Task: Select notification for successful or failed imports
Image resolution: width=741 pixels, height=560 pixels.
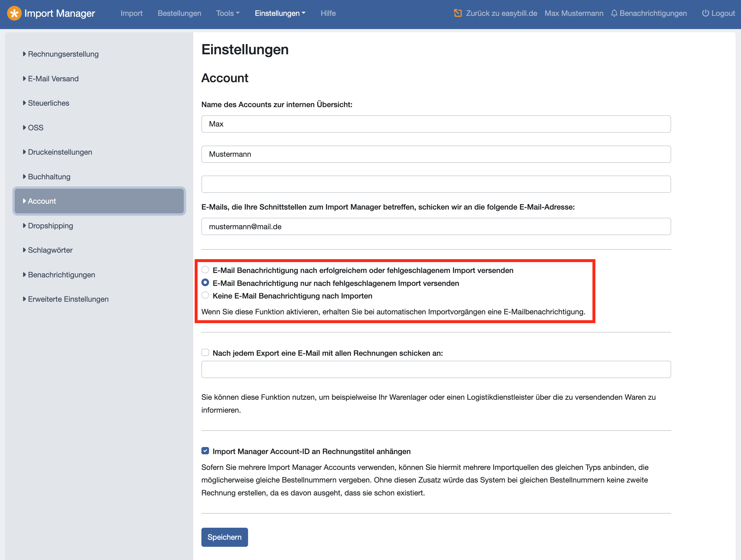Action: [x=205, y=270]
